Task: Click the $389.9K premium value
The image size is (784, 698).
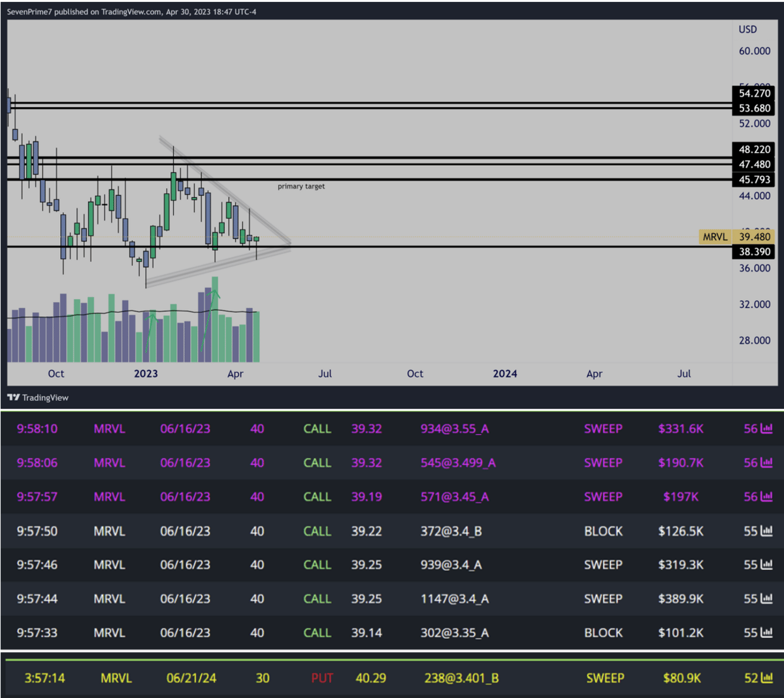Action: click(681, 599)
